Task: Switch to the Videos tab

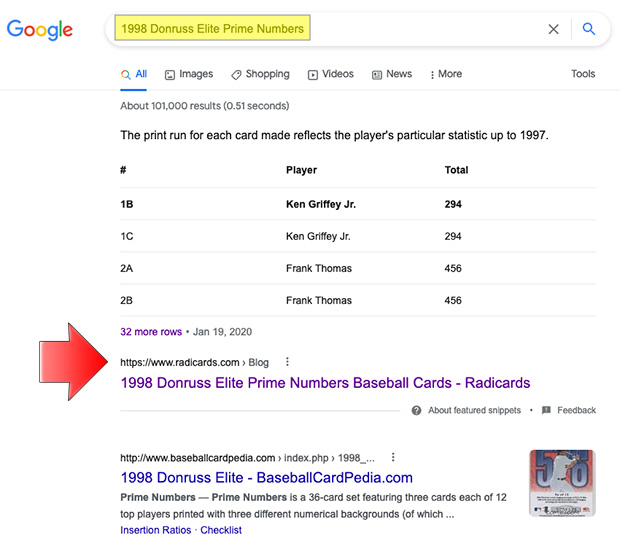Action: pyautogui.click(x=331, y=74)
